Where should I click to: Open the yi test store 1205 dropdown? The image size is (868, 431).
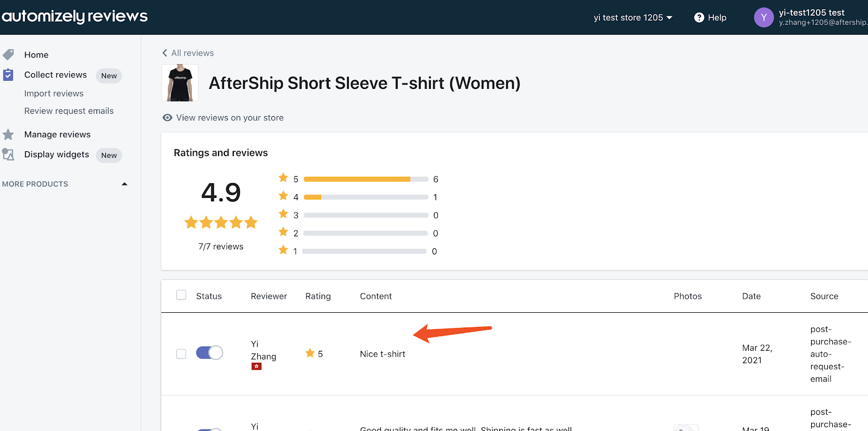point(633,17)
